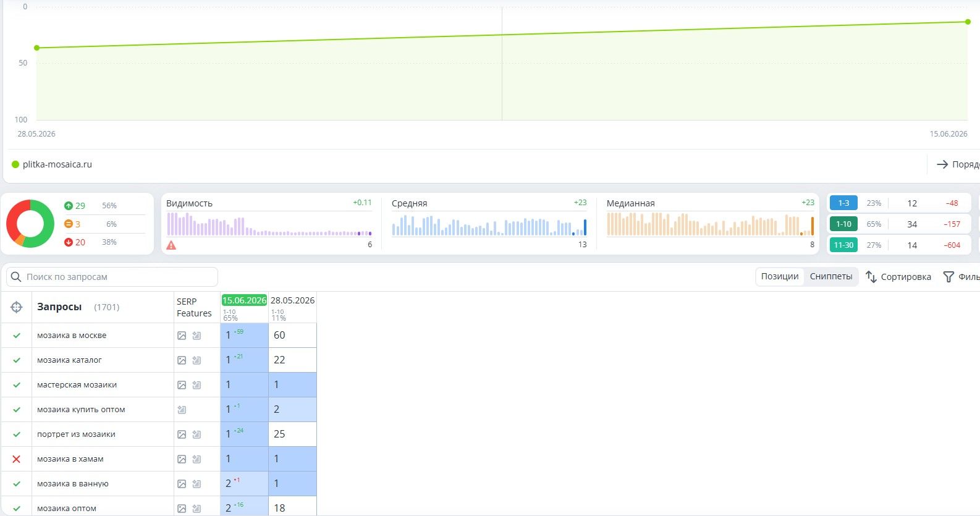Screen dimensions: 980x516
Task: Click the green check for "мозаика каталог"
Action: [17, 360]
